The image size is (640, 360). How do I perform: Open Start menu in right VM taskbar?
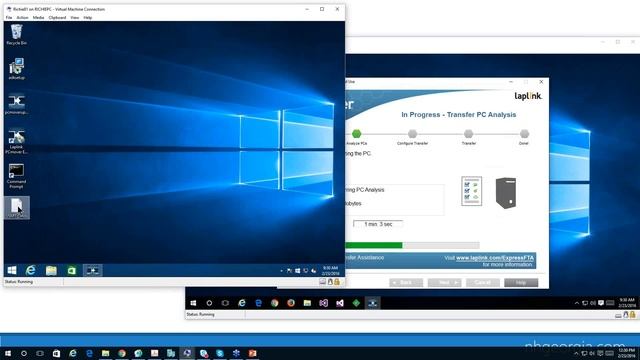[193, 303]
